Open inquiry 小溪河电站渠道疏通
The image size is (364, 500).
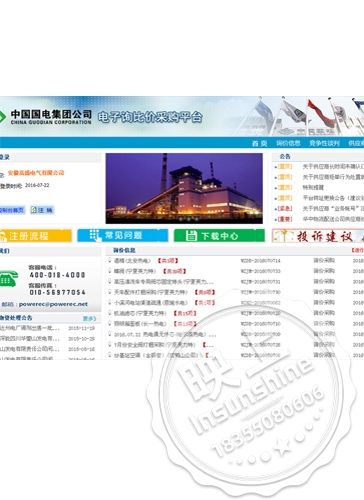pos(151,303)
